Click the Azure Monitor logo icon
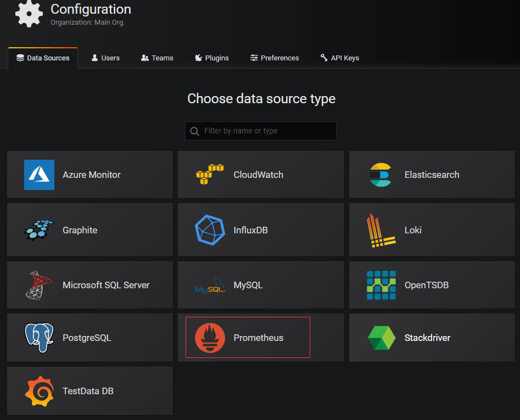 pos(39,175)
